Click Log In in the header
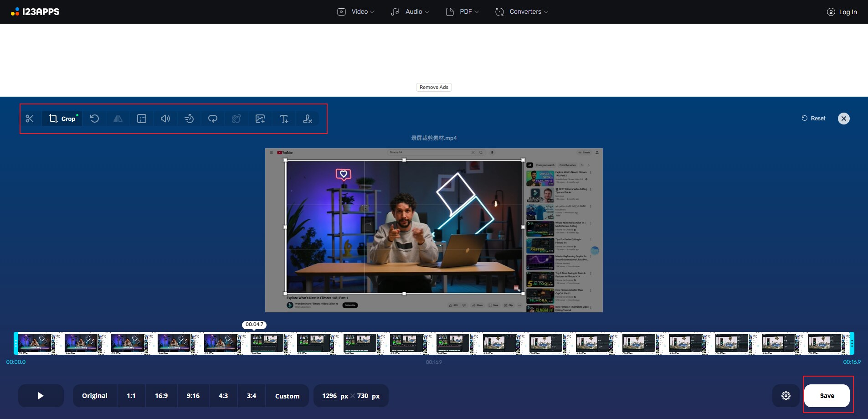868x419 pixels. coord(842,12)
